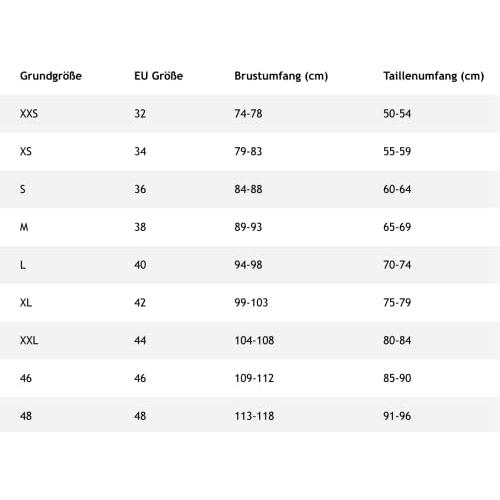Select waist measurement 91-96
This screenshot has height=500, width=500.
coord(397,416)
